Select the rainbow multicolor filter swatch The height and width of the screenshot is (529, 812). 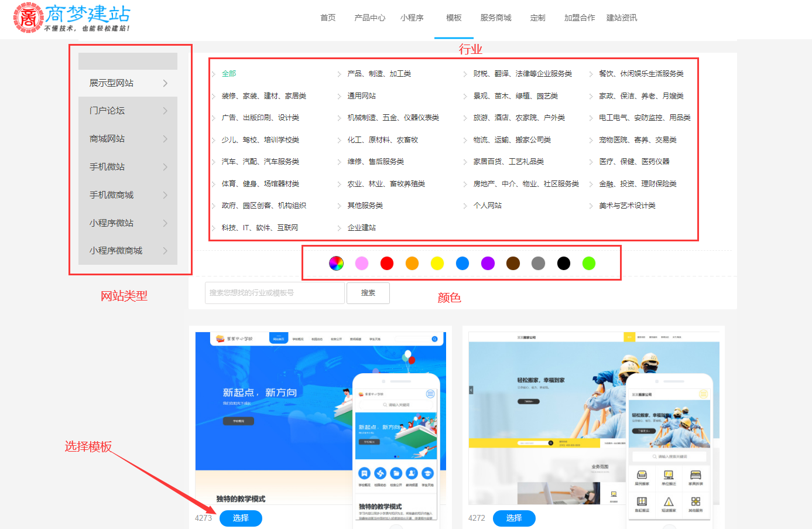pos(335,264)
